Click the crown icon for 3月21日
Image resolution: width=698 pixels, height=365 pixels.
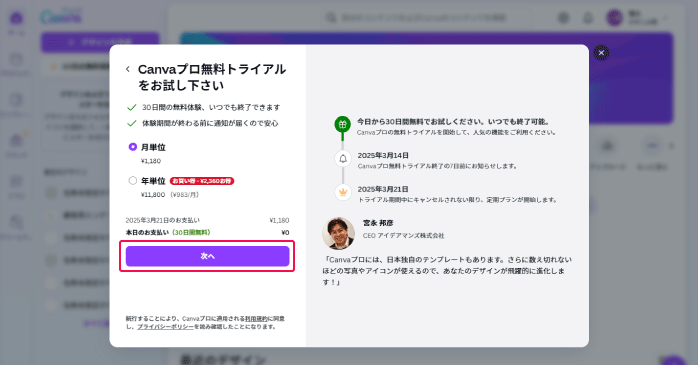coord(343,192)
